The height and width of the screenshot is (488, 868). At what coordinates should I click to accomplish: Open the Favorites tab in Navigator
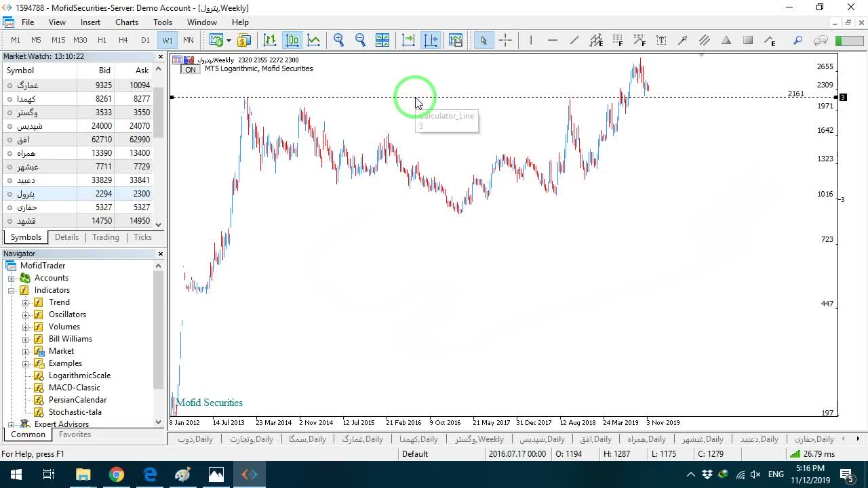click(75, 434)
